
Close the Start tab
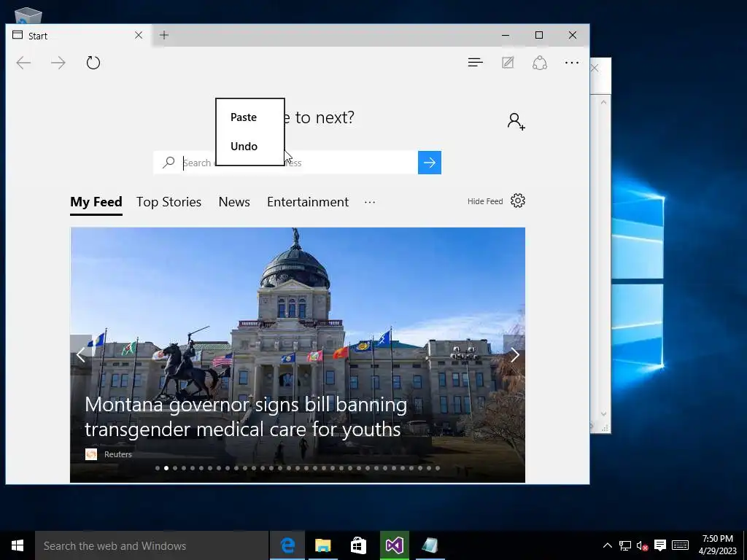click(139, 35)
